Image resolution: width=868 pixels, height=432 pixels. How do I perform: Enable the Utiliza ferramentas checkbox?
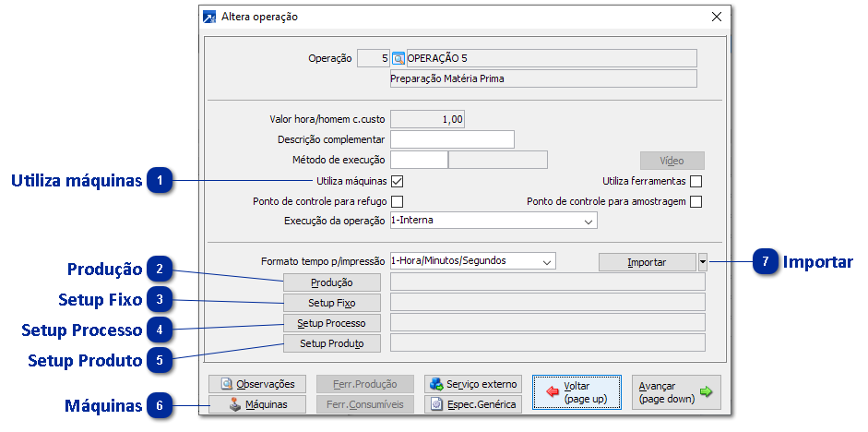click(696, 181)
